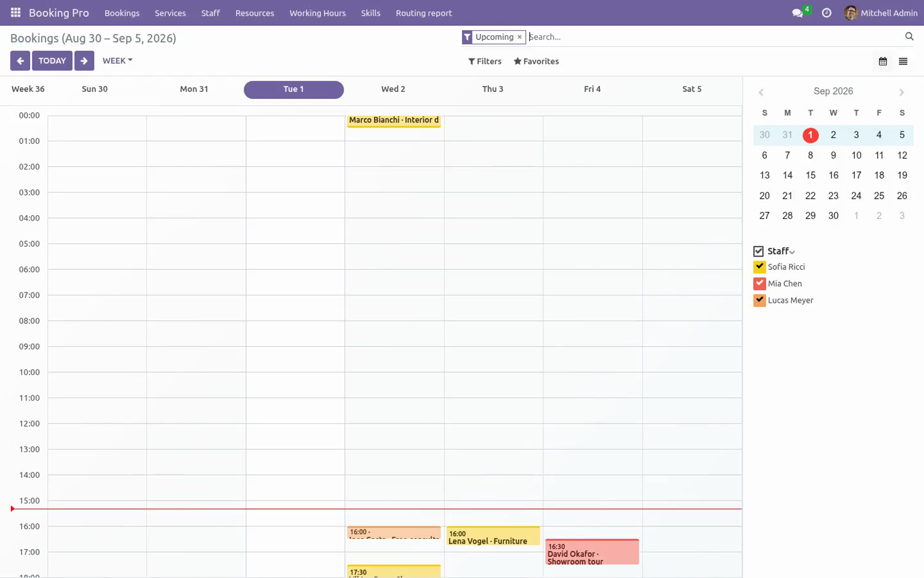Go to next week with right arrow
The width and height of the screenshot is (924, 578).
[84, 61]
